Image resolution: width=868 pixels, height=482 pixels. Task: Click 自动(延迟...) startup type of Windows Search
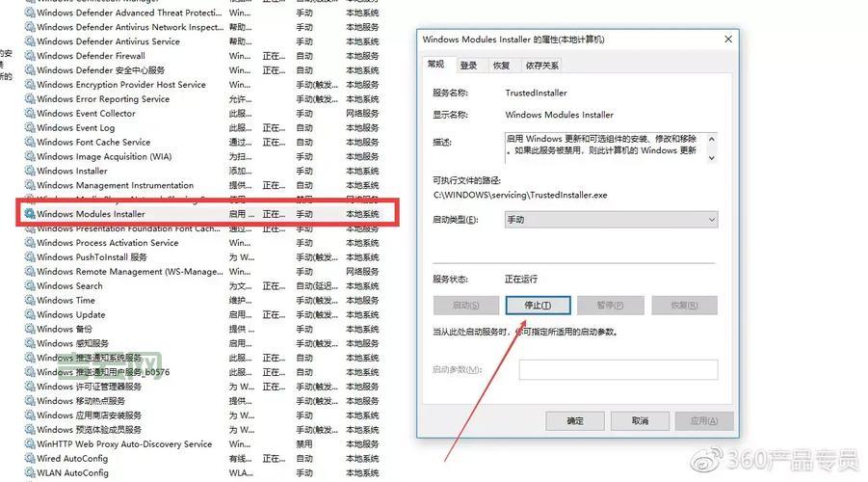coord(317,286)
